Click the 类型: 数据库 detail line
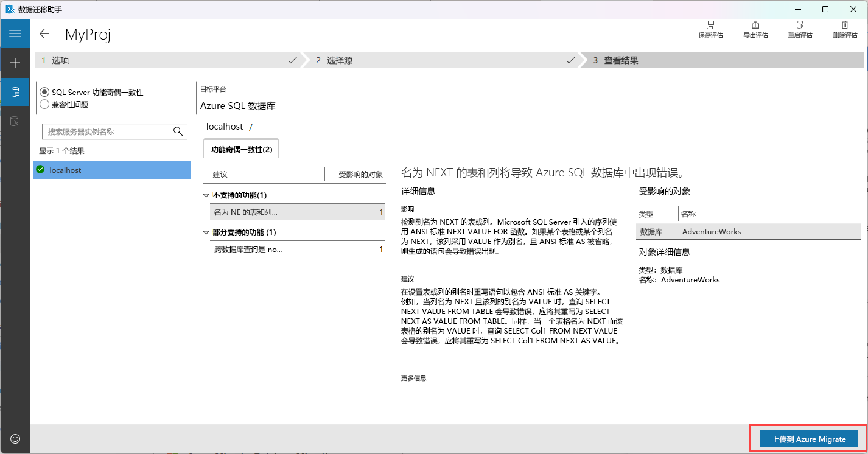Image resolution: width=868 pixels, height=454 pixels. click(660, 270)
